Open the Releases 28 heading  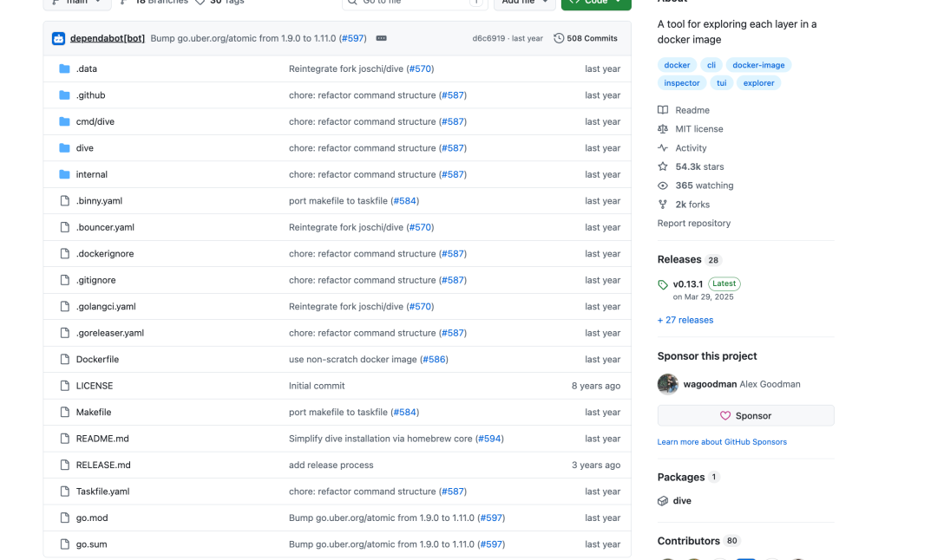click(689, 260)
